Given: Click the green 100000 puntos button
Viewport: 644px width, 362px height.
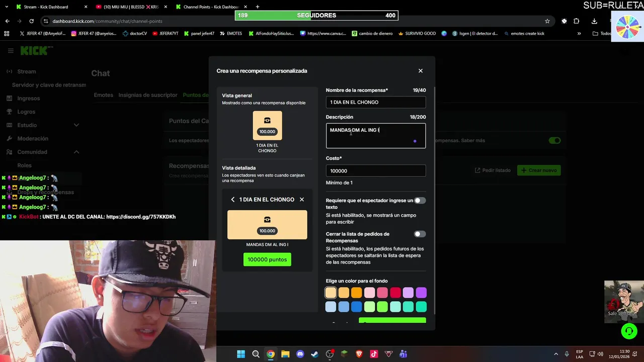Looking at the screenshot, I should (x=267, y=259).
